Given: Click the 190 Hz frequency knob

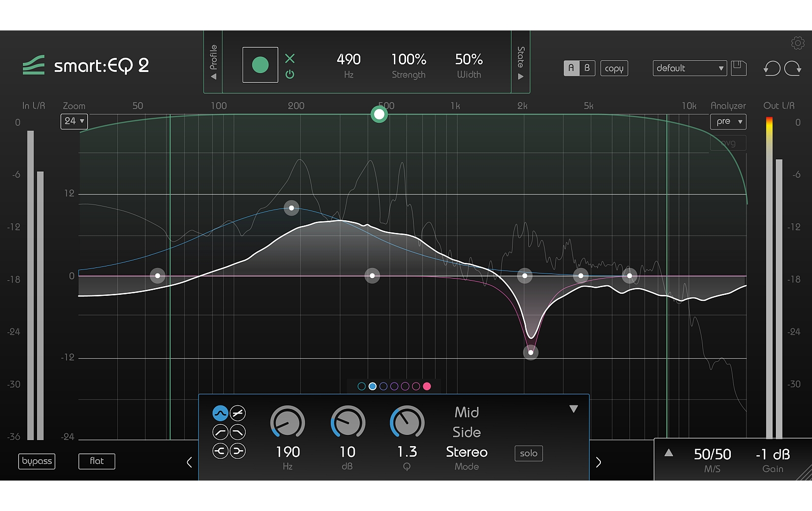Looking at the screenshot, I should pos(288,422).
